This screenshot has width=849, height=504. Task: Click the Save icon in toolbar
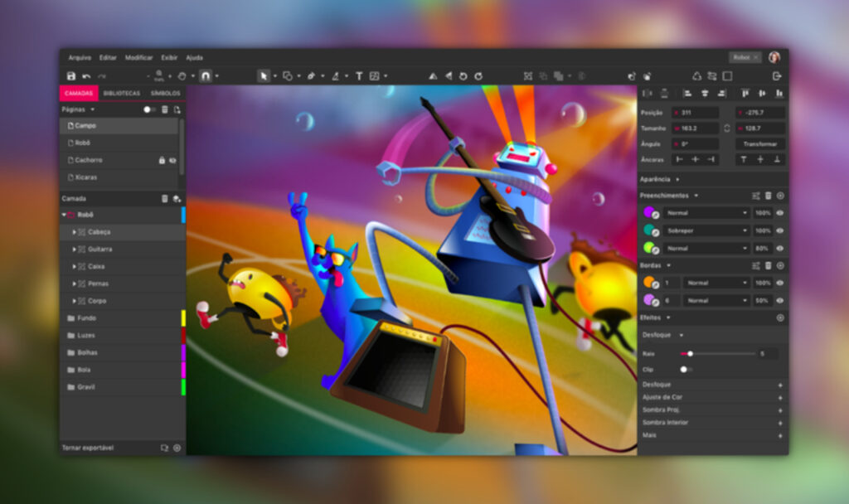click(71, 76)
